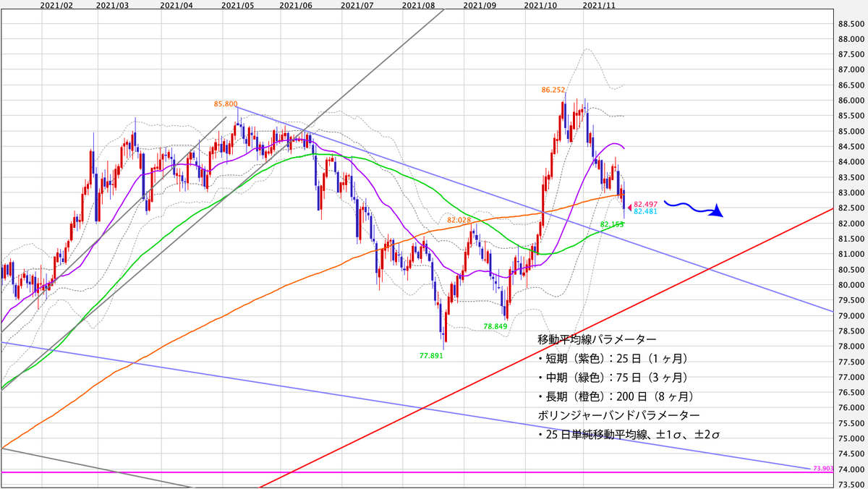Click the 2021/10 date label
The width and height of the screenshot is (868, 489).
point(540,5)
